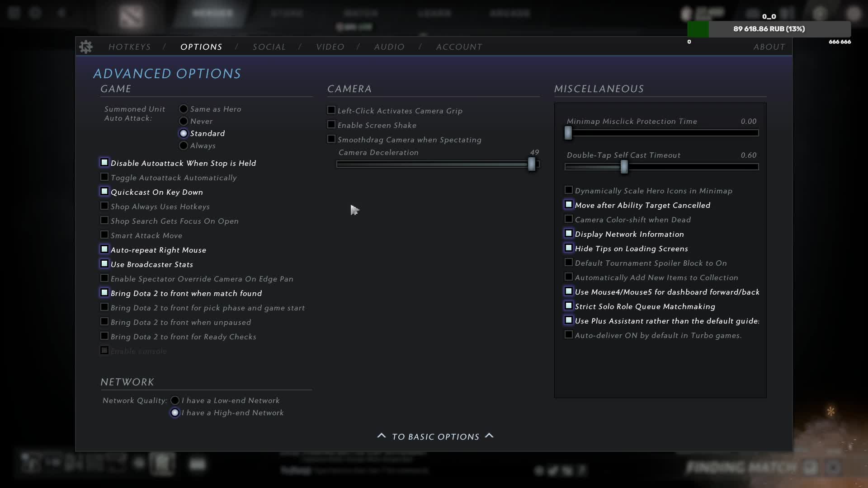Screen dimensions: 868x488
Task: Open the Account tab
Action: click(459, 47)
